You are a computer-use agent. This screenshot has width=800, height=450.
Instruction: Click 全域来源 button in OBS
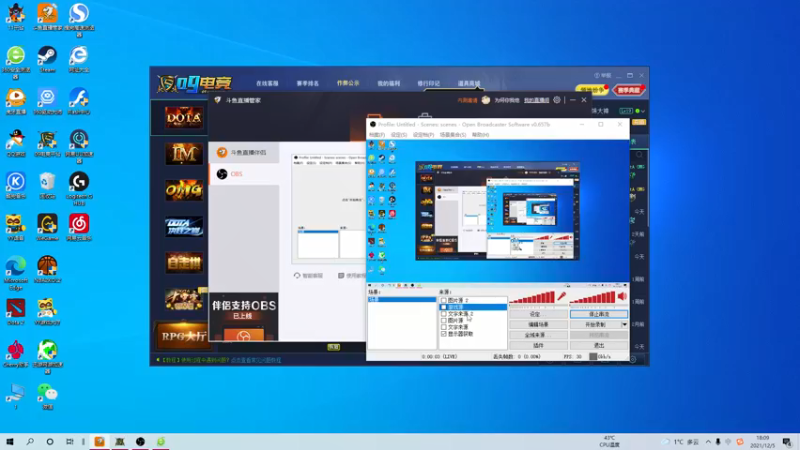538,335
